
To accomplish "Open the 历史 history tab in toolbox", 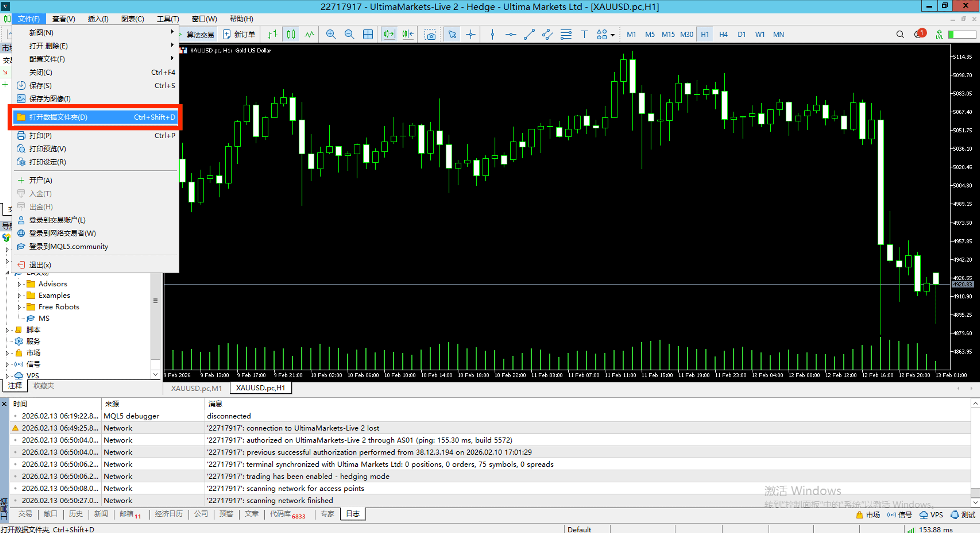I will [75, 514].
